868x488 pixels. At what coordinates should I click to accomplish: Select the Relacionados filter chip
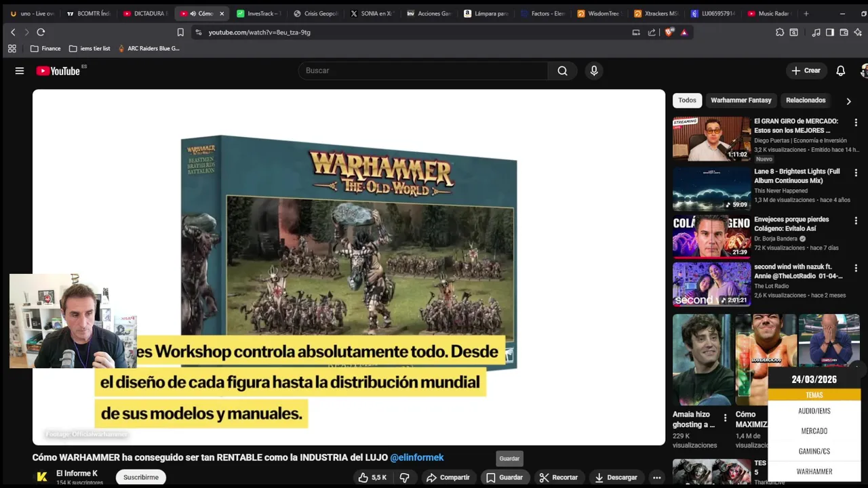click(x=806, y=100)
